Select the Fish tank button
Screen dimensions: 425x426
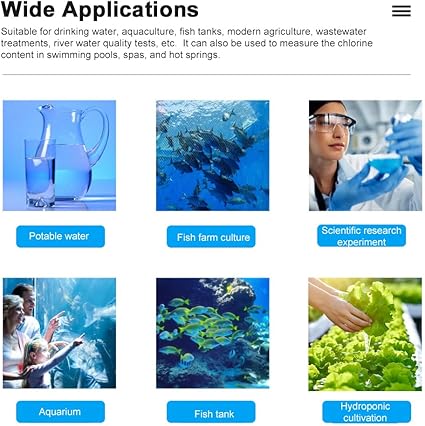point(211,412)
